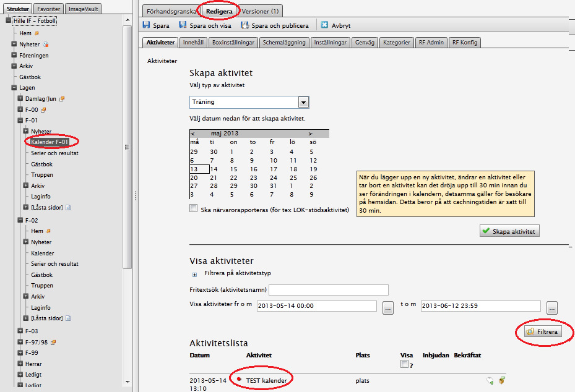Open the Träning activity type dropdown
This screenshot has width=575, height=392.
pos(303,102)
